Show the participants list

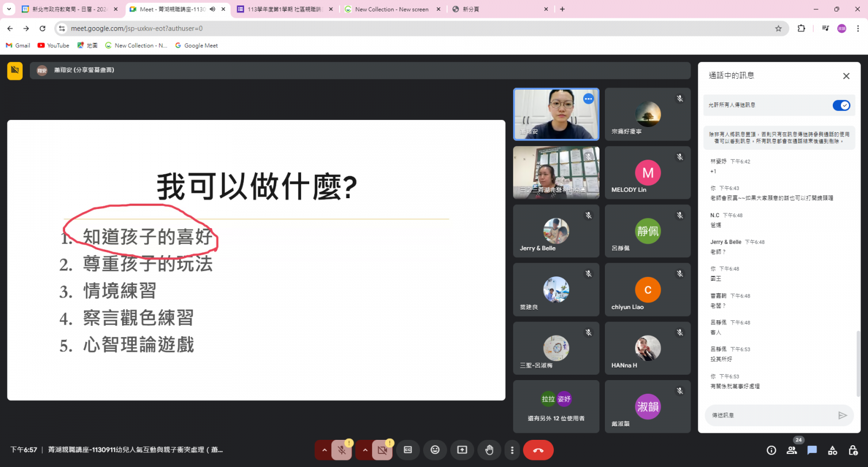pos(792,450)
